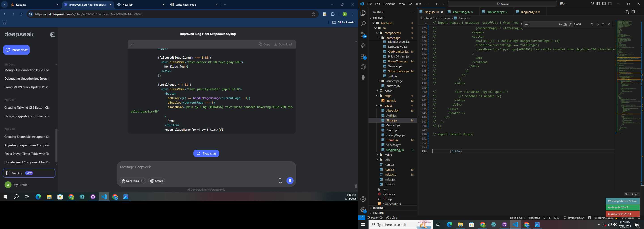Click the DeepSeek chat history scrollbar
Screen dimensions: 644x229
57,146
